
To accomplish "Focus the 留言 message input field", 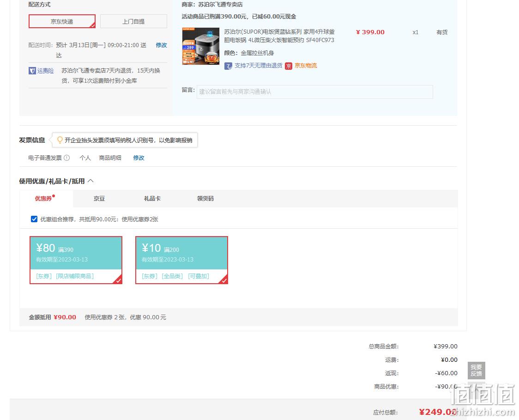I will pos(315,92).
